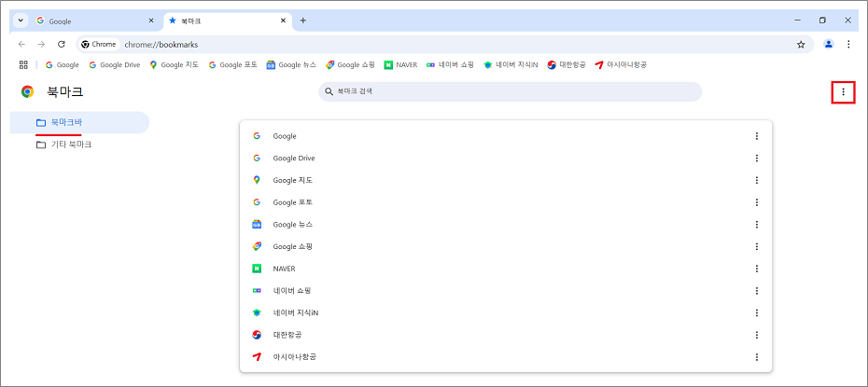Open 아시아나항공 from the bookmarks bar
The height and width of the screenshot is (387, 868).
tap(621, 64)
